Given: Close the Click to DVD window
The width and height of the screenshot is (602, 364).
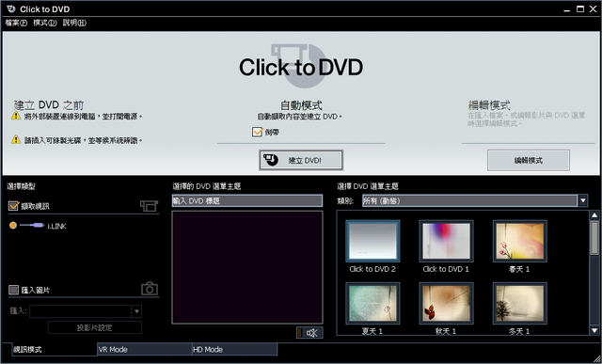Looking at the screenshot, I should (594, 9).
